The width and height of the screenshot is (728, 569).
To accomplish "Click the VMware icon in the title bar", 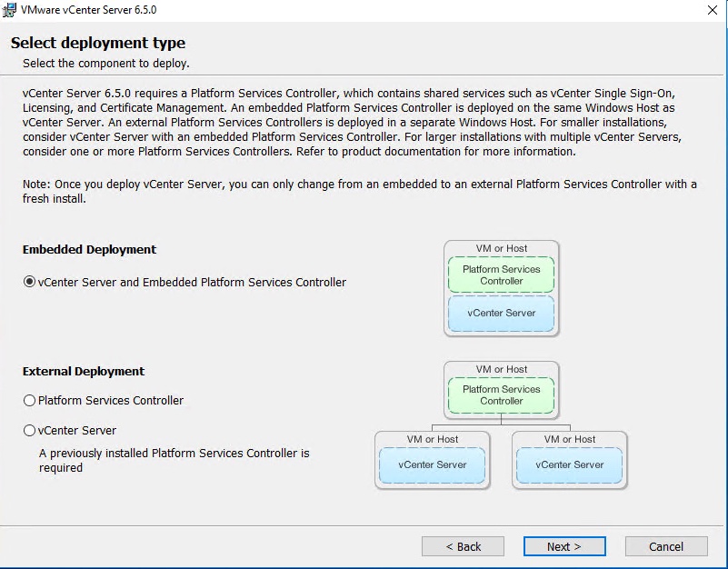I will pos(11,10).
